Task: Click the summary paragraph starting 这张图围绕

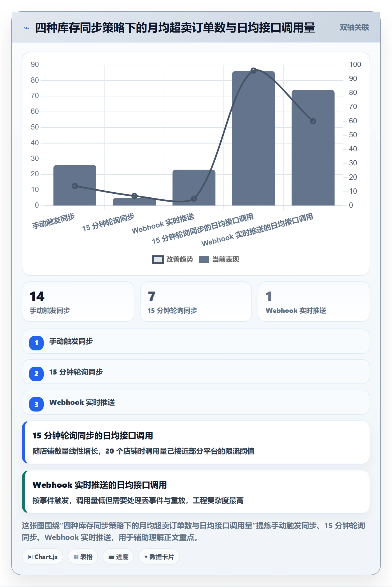Action: tap(194, 531)
